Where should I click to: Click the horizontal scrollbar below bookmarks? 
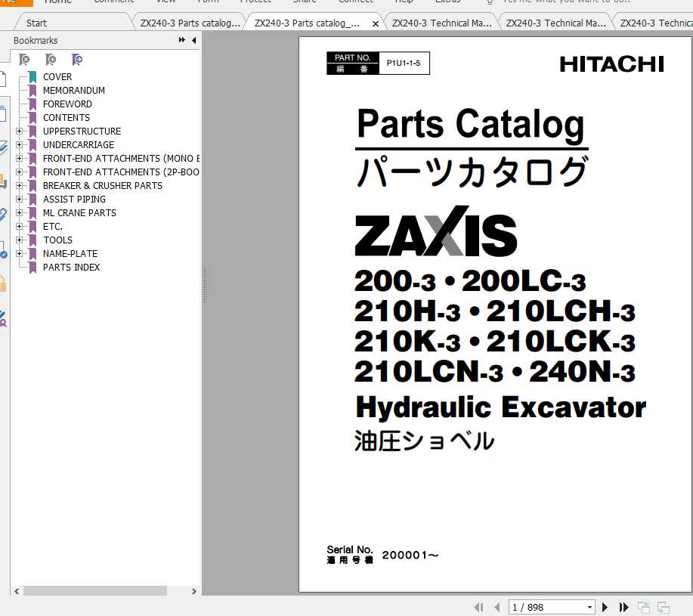pos(98,591)
